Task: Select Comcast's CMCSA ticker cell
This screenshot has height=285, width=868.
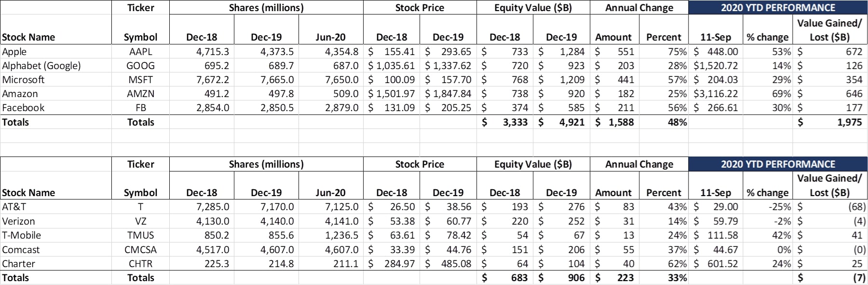Action: tap(140, 250)
